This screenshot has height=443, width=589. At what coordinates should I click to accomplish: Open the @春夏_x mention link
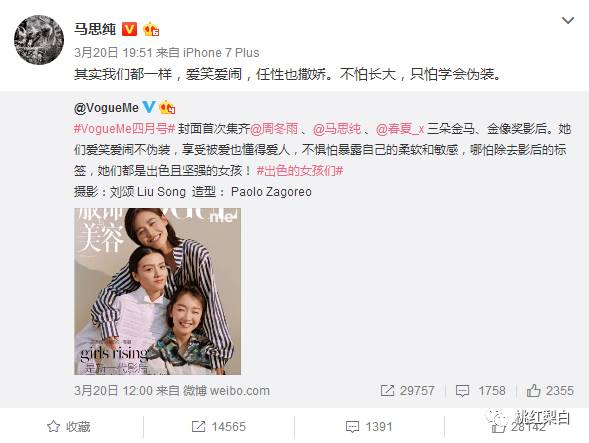tap(400, 129)
